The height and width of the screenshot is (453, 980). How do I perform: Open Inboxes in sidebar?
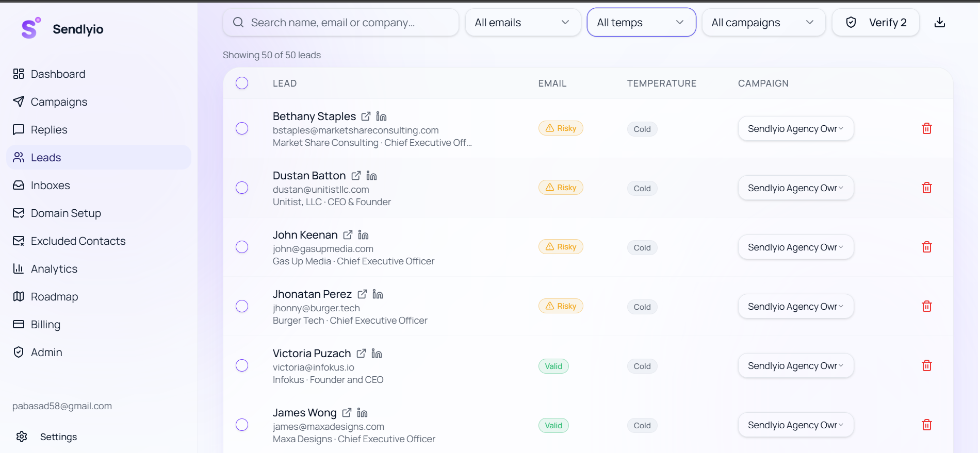[x=99, y=185]
